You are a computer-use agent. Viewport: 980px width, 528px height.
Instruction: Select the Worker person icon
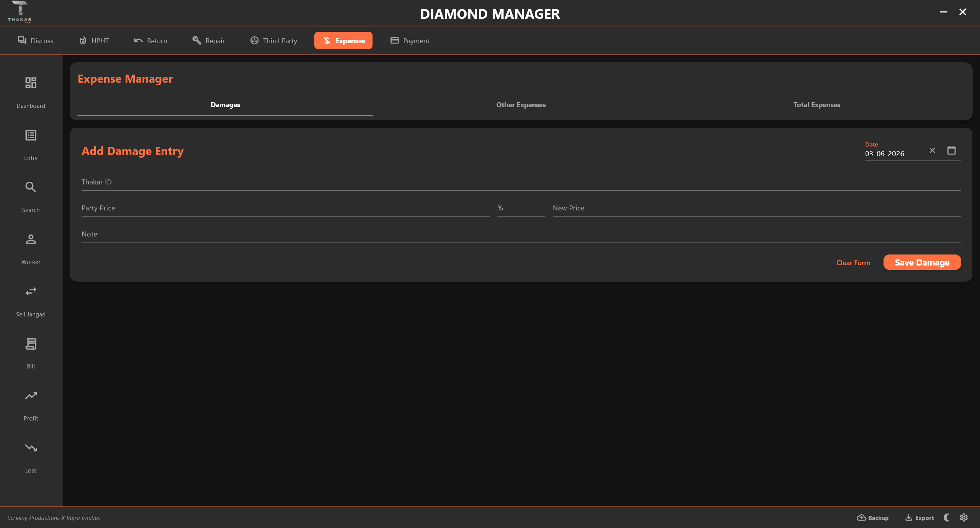click(31, 239)
